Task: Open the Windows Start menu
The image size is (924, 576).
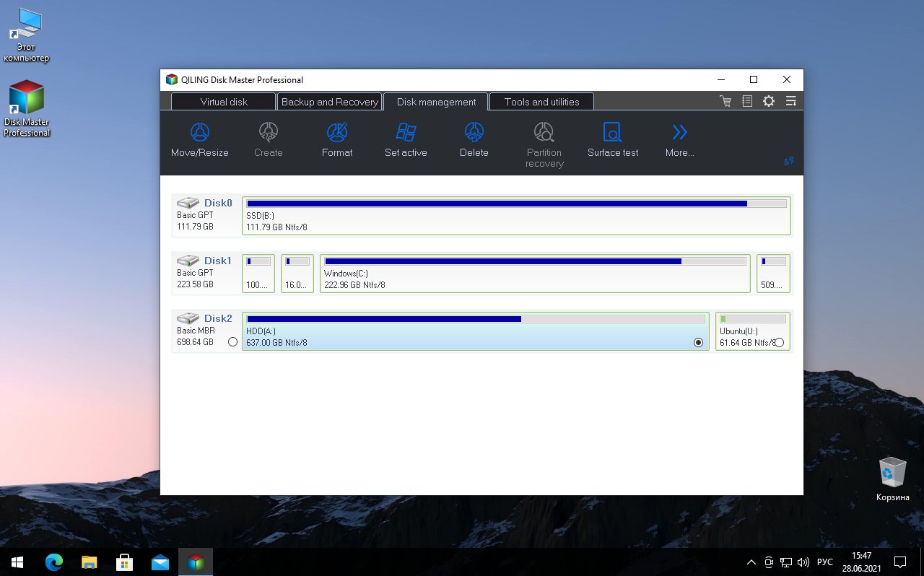Action: click(17, 562)
